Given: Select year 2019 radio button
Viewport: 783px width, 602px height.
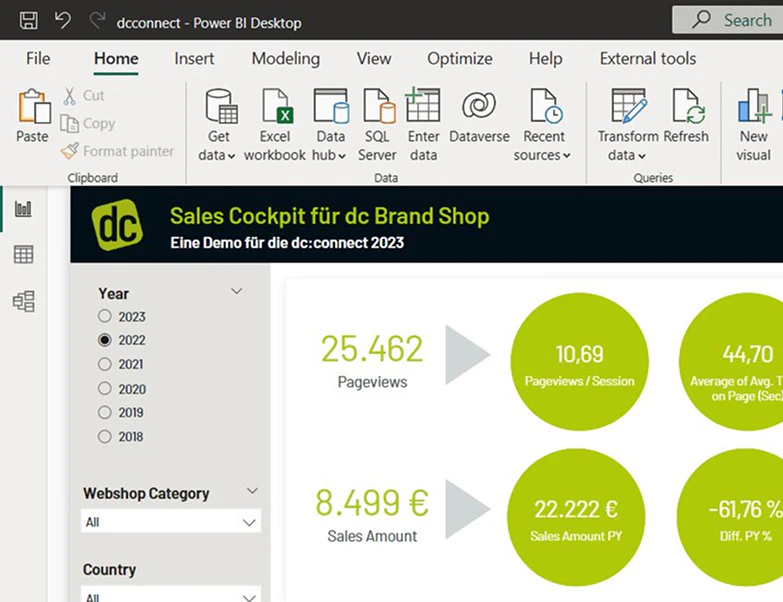Looking at the screenshot, I should (x=104, y=412).
